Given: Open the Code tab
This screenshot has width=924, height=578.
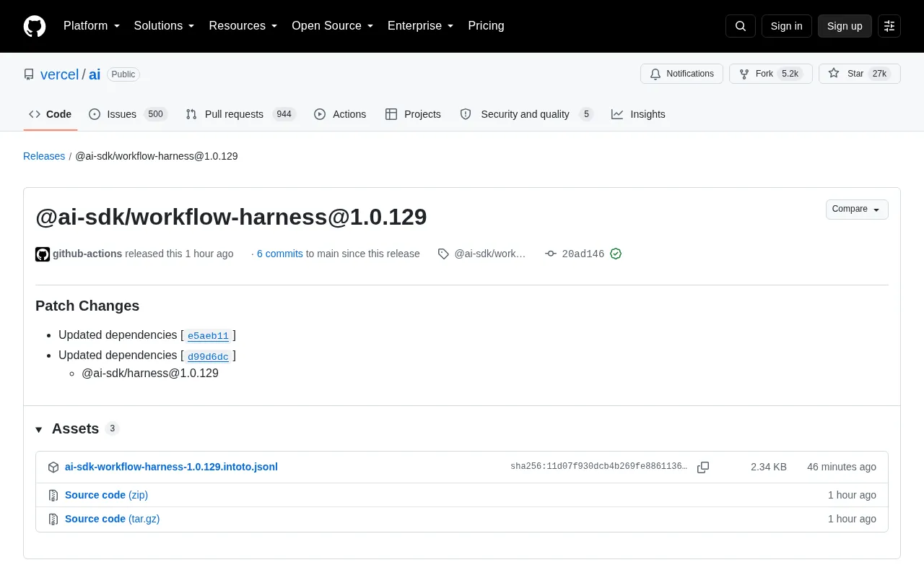Looking at the screenshot, I should [x=51, y=114].
